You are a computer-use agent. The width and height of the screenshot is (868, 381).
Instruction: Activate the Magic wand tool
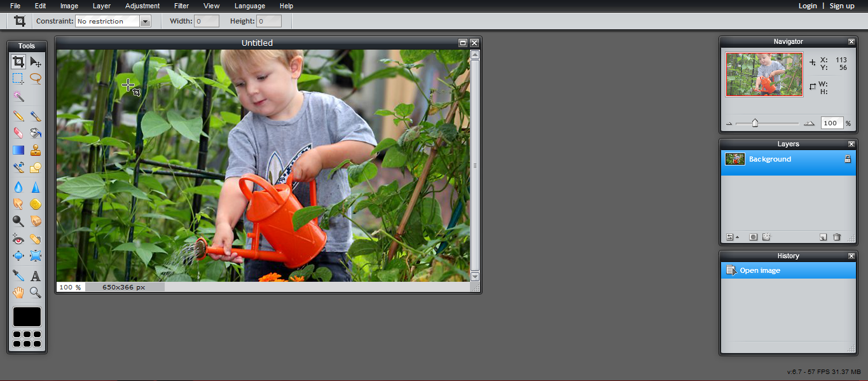point(18,96)
